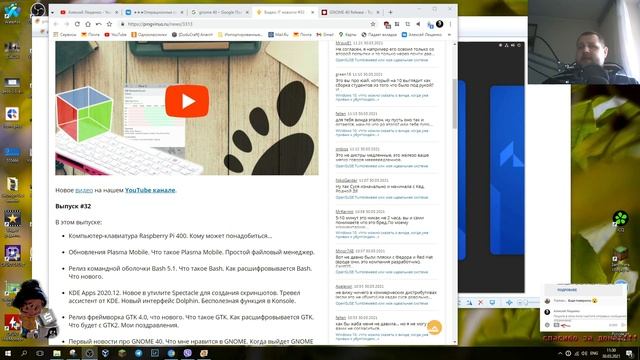Screen dimensions: 640x360
Task: Go forward in Chrome history
Action: [67, 24]
